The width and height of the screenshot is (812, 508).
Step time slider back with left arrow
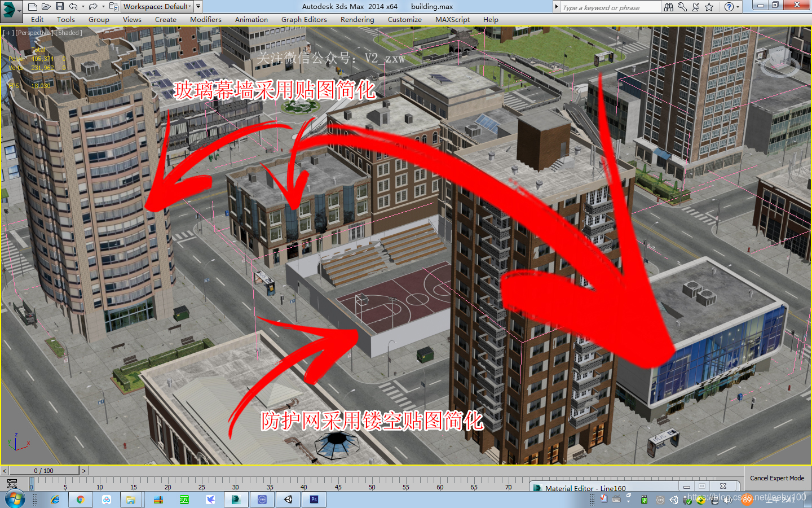pyautogui.click(x=5, y=470)
